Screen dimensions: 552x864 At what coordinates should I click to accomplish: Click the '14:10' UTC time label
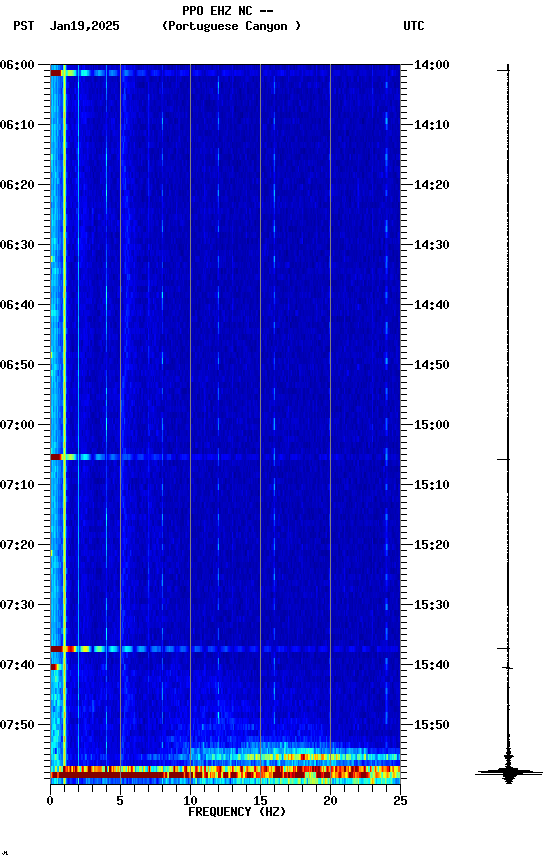click(x=432, y=125)
